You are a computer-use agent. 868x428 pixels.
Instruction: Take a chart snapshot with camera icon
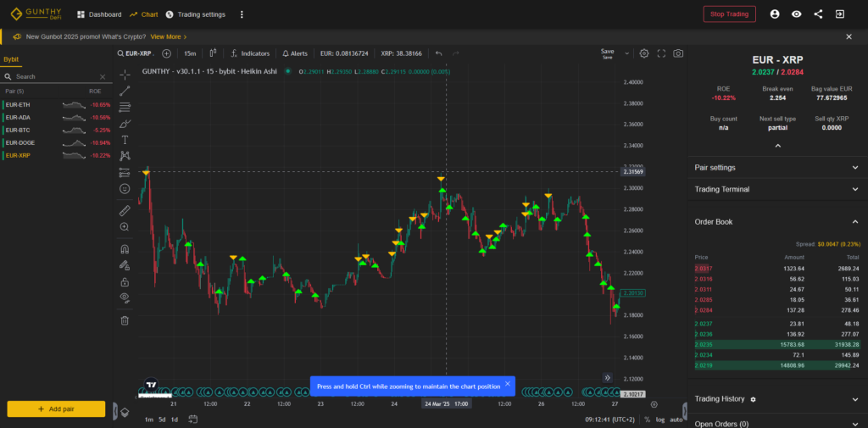(678, 53)
